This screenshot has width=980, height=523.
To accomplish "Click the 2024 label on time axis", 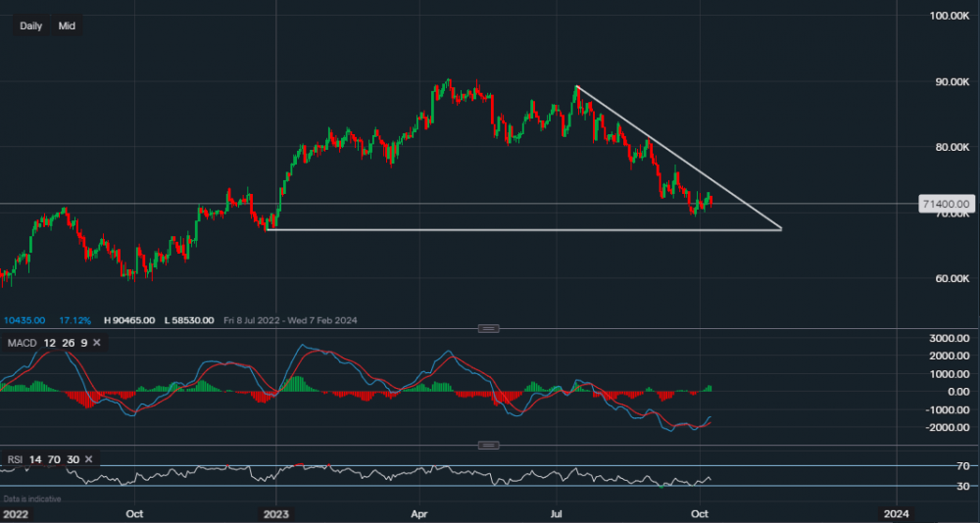I will pos(894,513).
